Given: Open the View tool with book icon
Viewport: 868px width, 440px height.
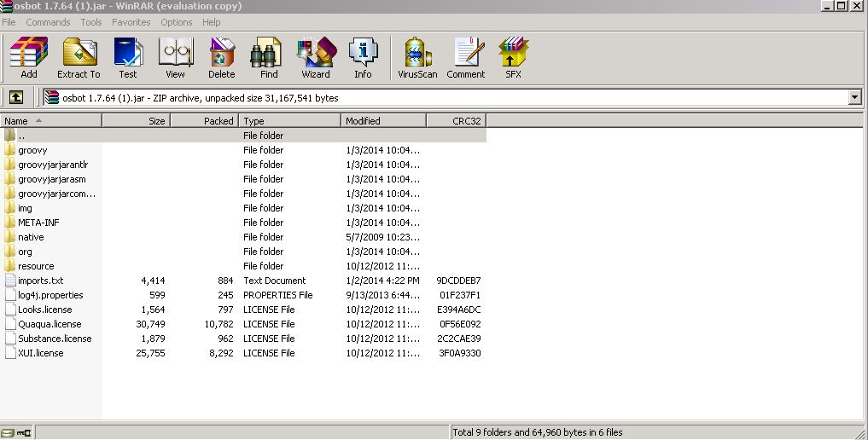Looking at the screenshot, I should (176, 57).
